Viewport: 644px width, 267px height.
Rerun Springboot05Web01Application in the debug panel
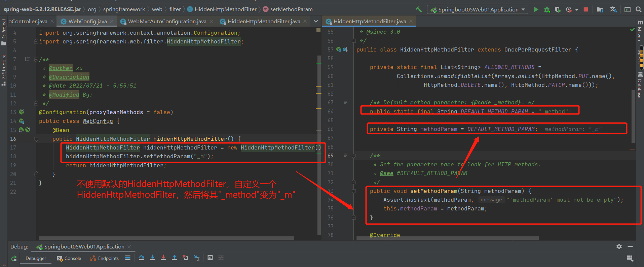14,258
